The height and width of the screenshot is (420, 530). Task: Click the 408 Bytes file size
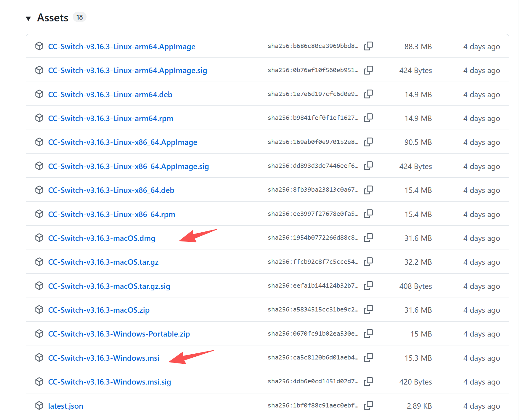pyautogui.click(x=415, y=286)
